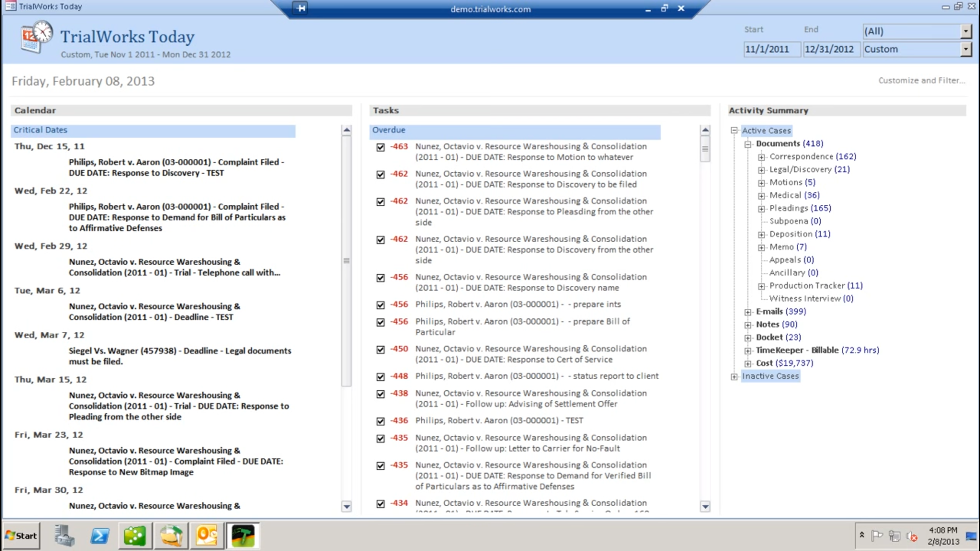
Task: Open the (All) filter dropdown
Action: [x=966, y=31]
